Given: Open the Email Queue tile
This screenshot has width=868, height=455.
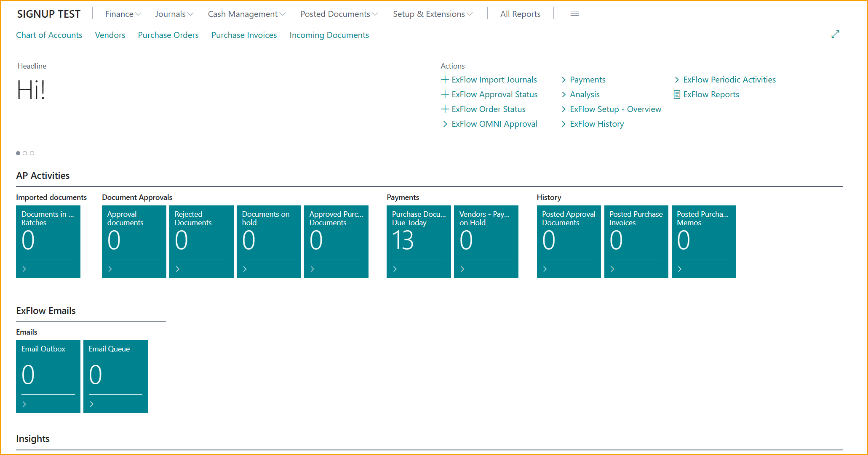Looking at the screenshot, I should pos(115,376).
